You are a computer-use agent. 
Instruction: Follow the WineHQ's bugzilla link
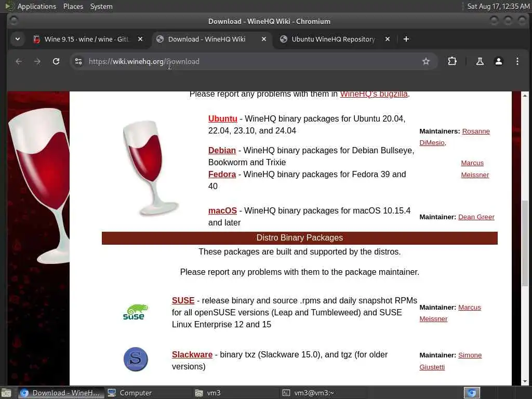374,94
